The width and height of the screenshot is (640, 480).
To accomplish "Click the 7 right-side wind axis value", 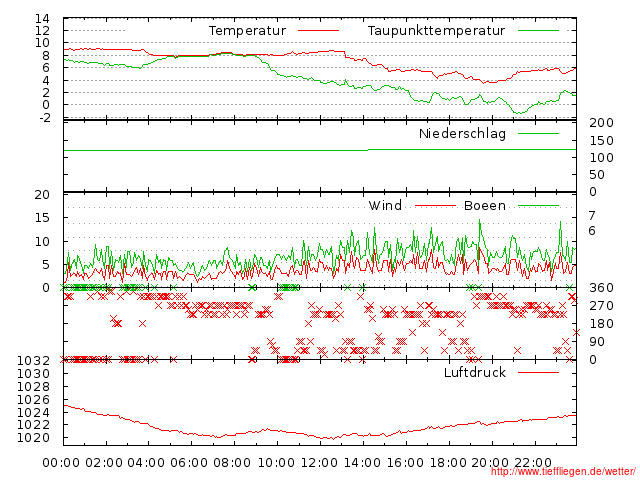I will tap(592, 215).
